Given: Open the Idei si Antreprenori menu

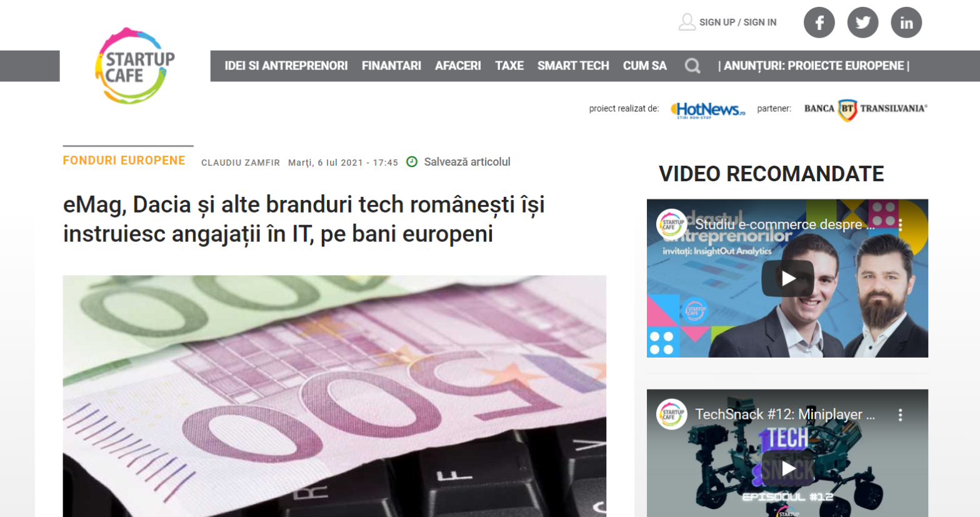Looking at the screenshot, I should click(x=286, y=66).
